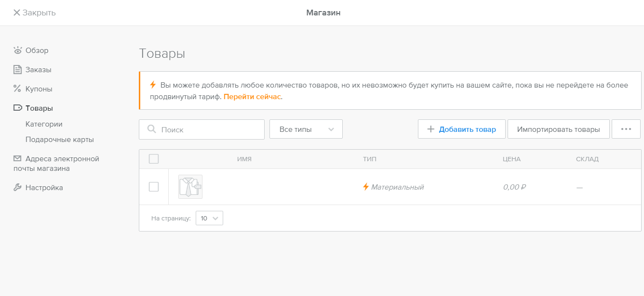Viewport: 644px width, 296px height.
Task: Open more actions with the ellipsis icon
Action: (626, 129)
